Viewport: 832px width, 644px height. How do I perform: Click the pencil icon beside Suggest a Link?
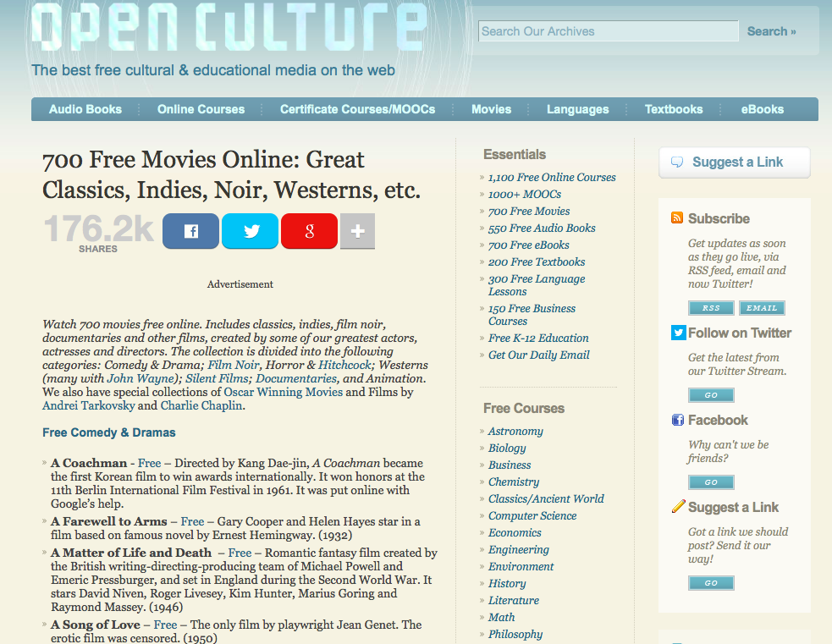coord(678,507)
